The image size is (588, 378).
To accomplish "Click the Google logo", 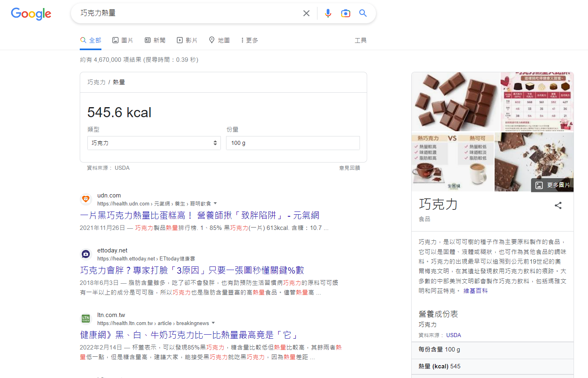I will click(31, 14).
